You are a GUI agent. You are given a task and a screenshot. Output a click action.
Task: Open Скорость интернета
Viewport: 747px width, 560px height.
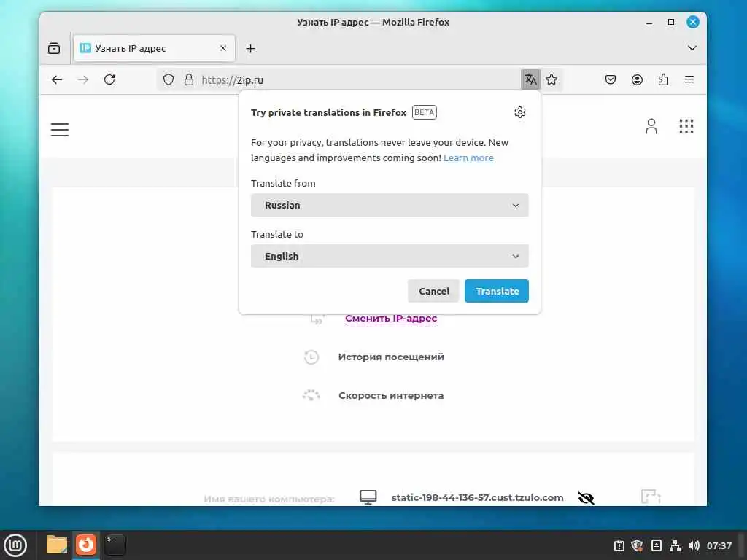tap(391, 395)
